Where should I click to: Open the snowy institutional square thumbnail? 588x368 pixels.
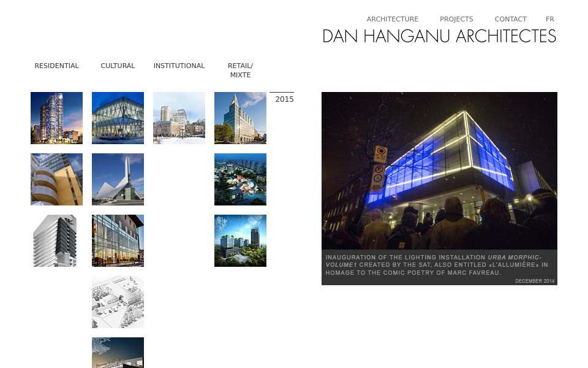[x=179, y=118]
